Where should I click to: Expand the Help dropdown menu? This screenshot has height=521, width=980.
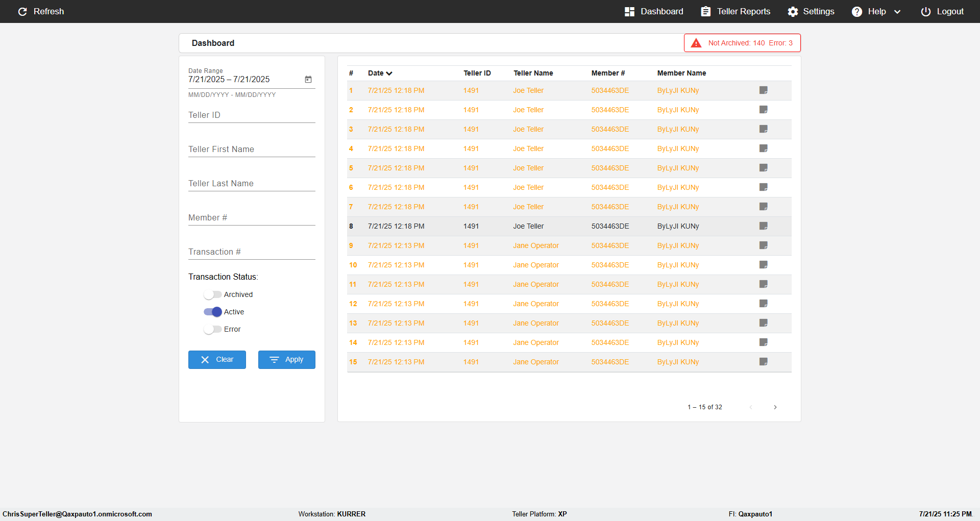876,11
